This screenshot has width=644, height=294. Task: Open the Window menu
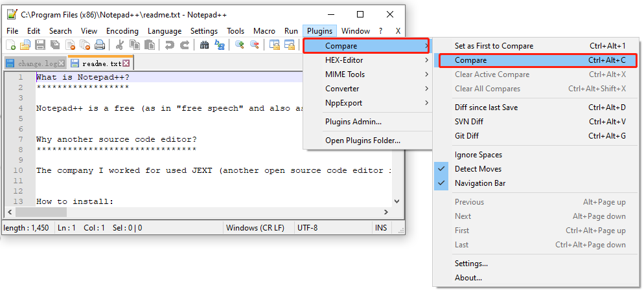(x=356, y=31)
